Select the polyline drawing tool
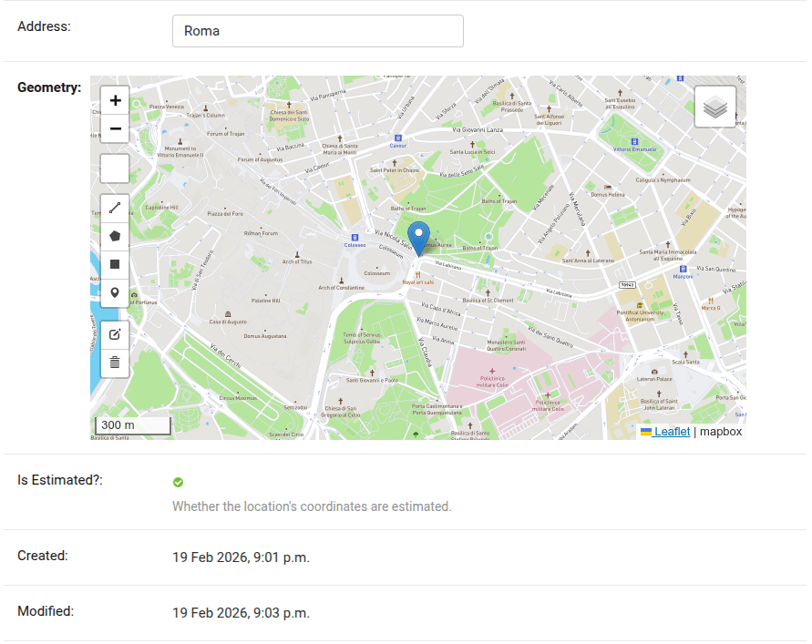 pos(114,207)
